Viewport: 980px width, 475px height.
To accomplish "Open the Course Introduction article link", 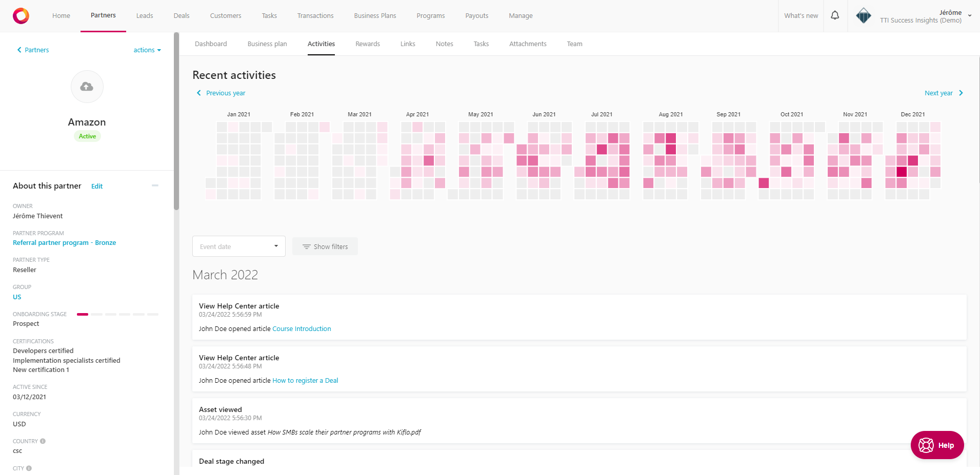I will click(302, 329).
